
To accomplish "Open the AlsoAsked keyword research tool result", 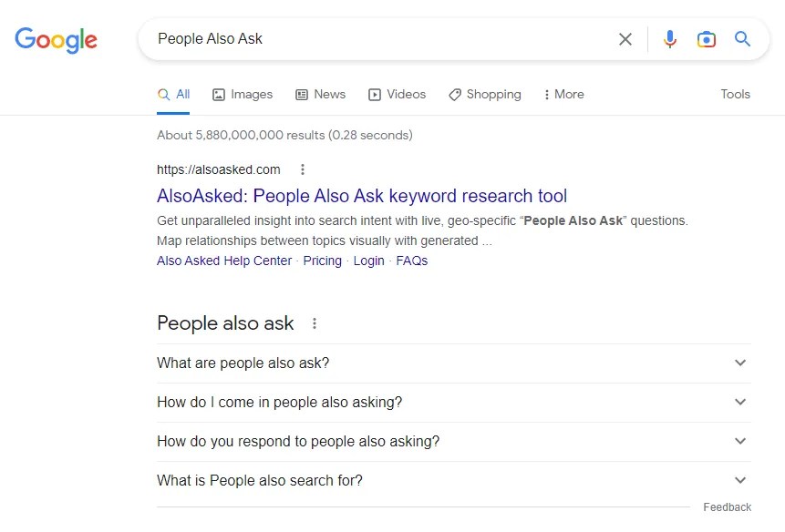I will click(362, 196).
